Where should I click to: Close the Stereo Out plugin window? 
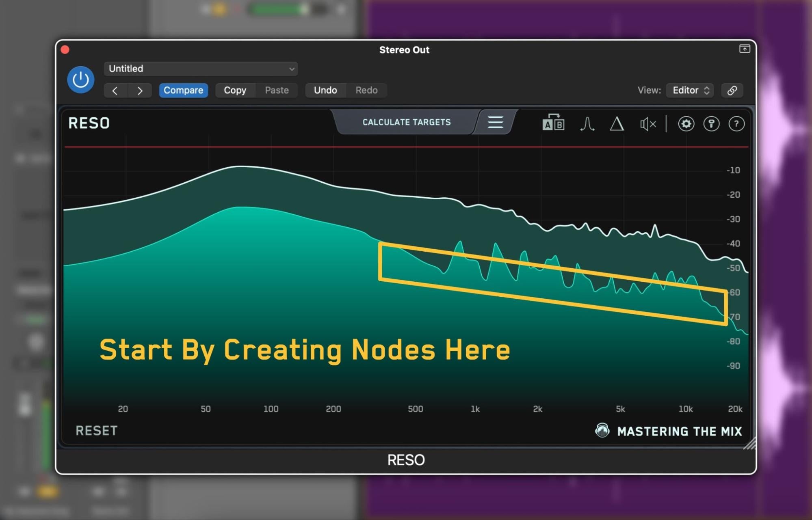65,50
